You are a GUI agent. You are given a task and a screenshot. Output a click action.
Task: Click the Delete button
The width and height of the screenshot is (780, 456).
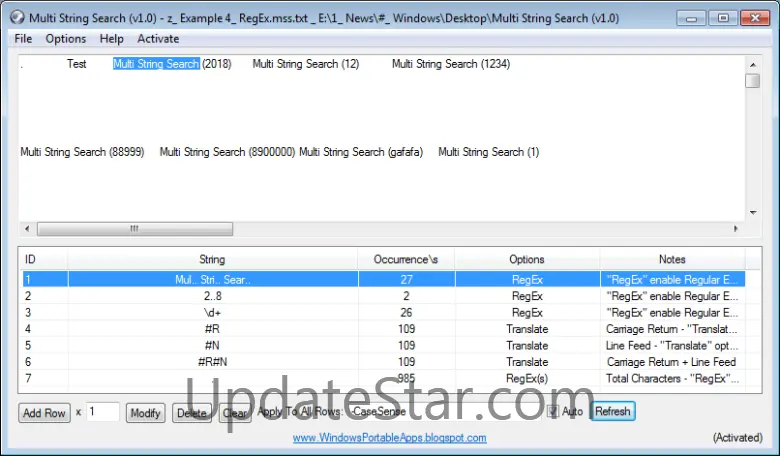(x=192, y=413)
